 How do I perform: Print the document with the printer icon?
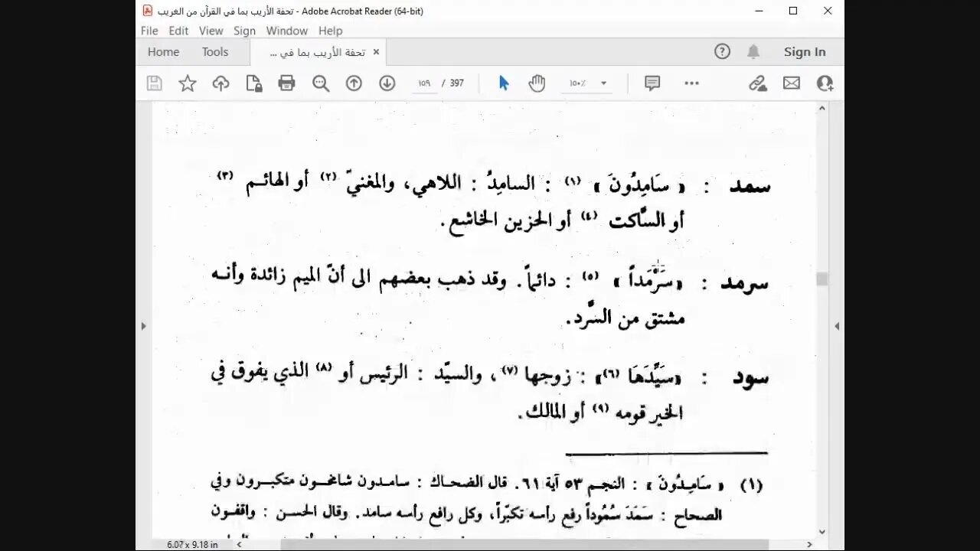(x=287, y=83)
